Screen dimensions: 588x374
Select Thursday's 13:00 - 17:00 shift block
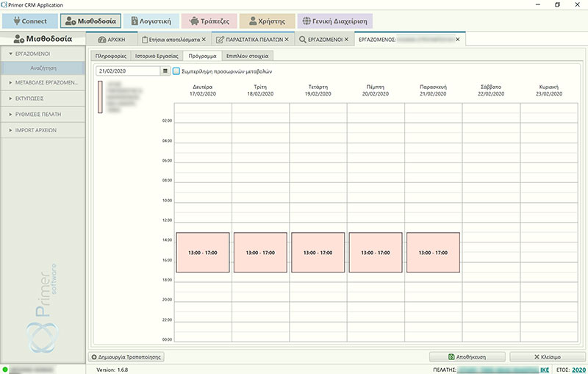coord(376,252)
